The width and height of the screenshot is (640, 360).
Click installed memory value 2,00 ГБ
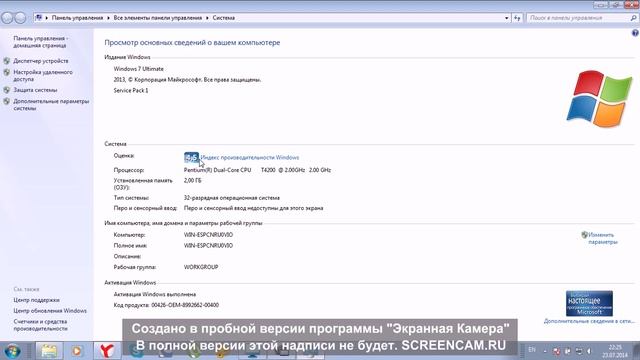192,180
